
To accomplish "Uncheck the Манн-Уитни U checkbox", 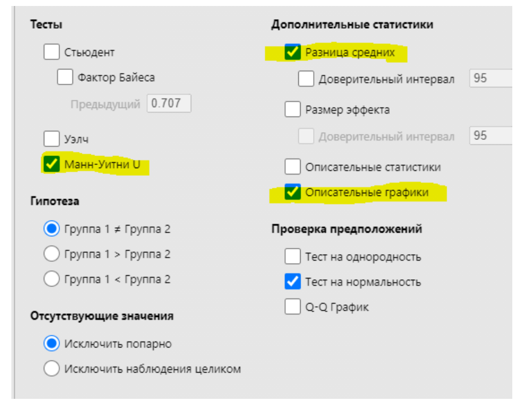I will [x=51, y=164].
